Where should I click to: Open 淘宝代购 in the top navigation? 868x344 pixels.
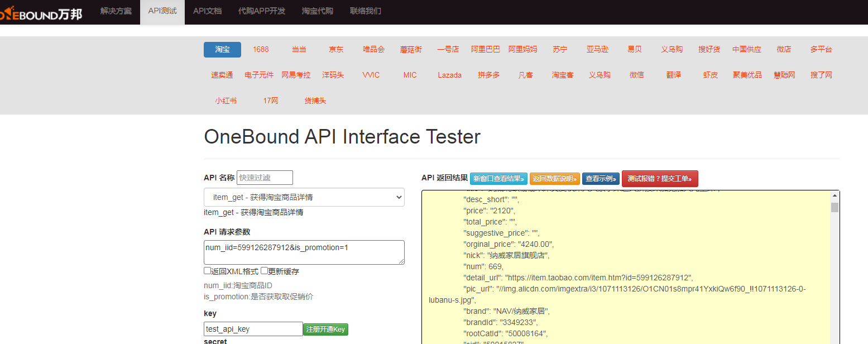(318, 11)
